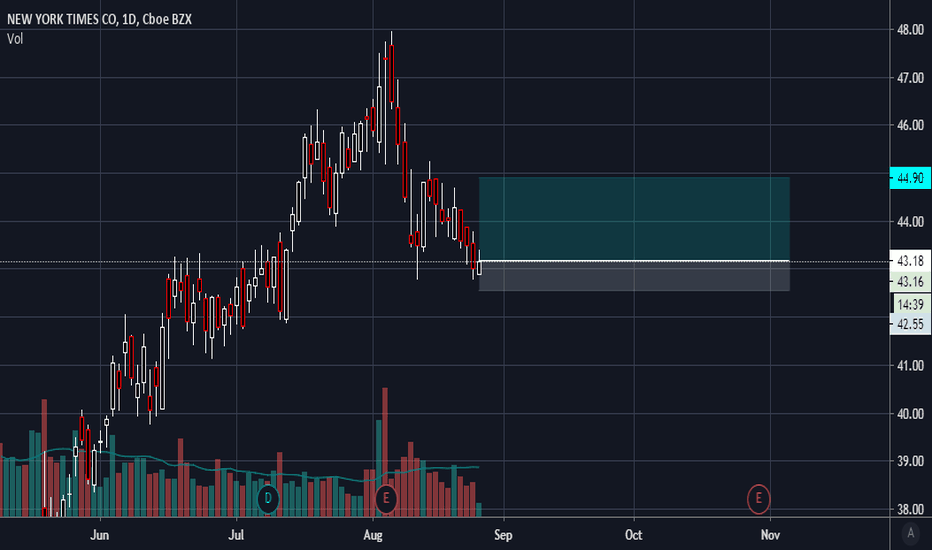
Task: Click the upcoming November earnings E marker
Action: 758,498
